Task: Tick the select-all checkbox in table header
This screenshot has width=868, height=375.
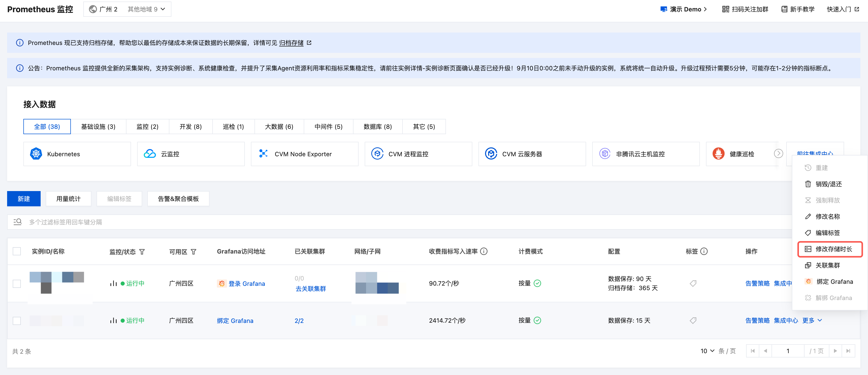Action: [17, 251]
